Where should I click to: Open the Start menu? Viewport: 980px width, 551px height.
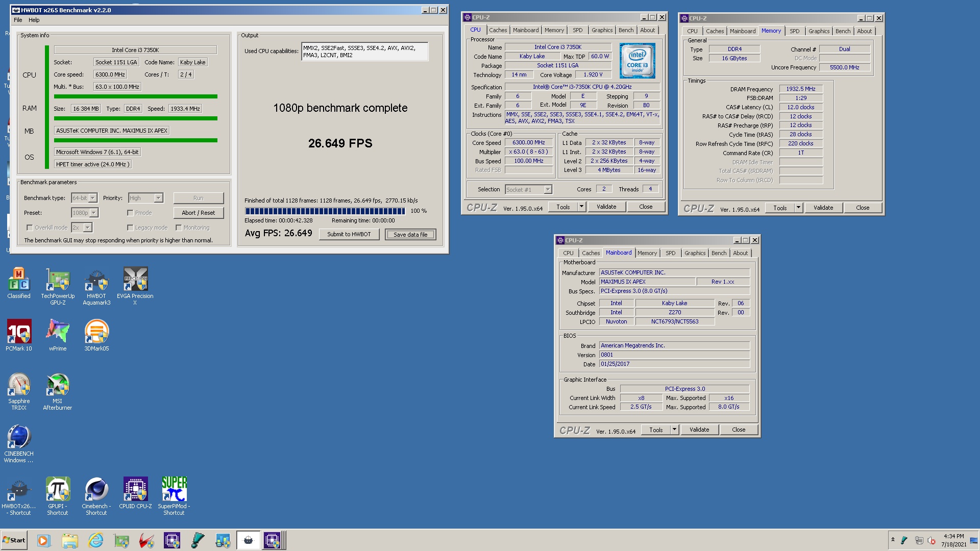(x=14, y=540)
